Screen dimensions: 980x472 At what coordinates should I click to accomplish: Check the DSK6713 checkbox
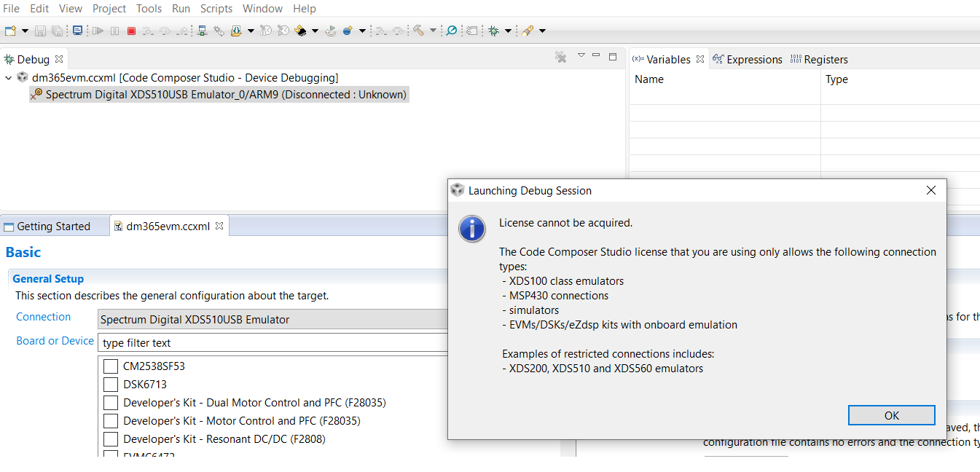pyautogui.click(x=111, y=385)
